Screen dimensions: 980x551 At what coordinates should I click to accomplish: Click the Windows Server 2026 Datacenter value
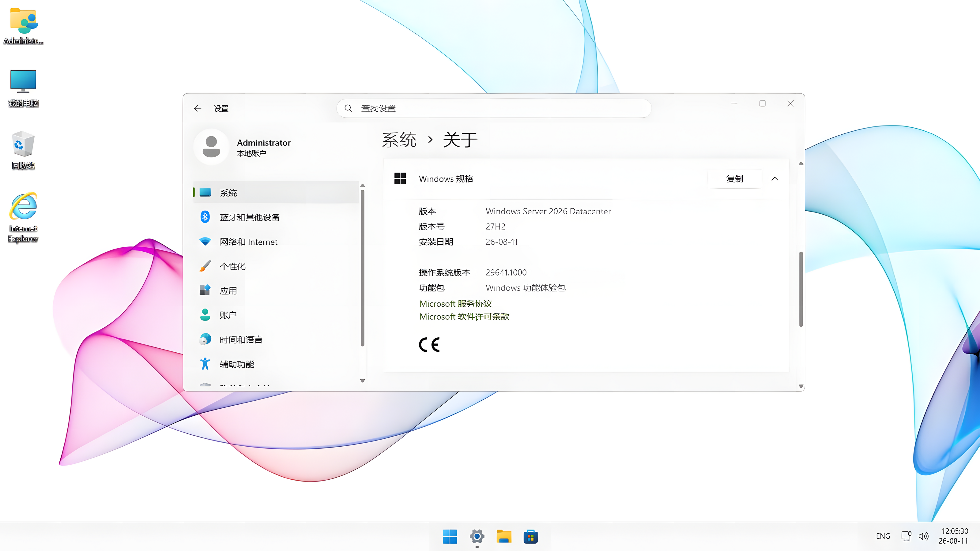pos(548,211)
